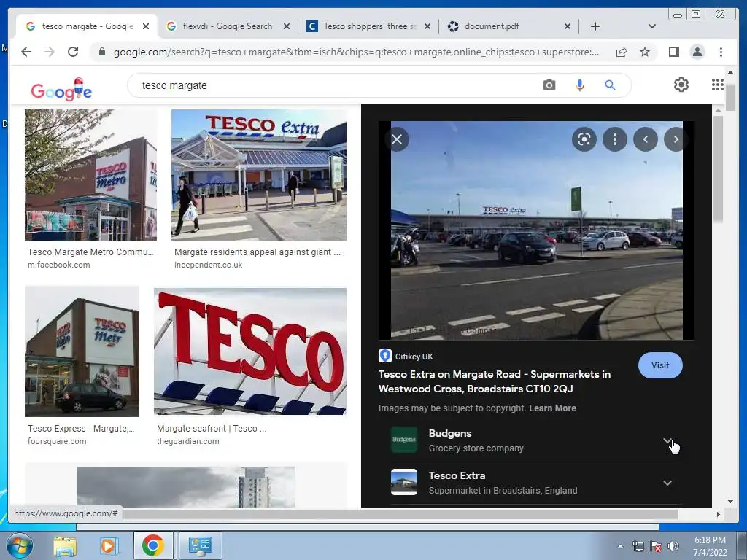Open the Learn More copyright link

pyautogui.click(x=552, y=408)
